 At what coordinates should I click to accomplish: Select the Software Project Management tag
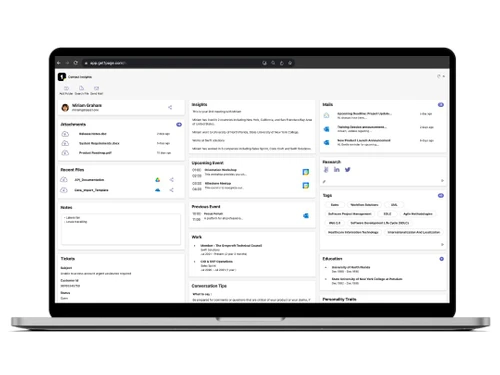coord(350,214)
